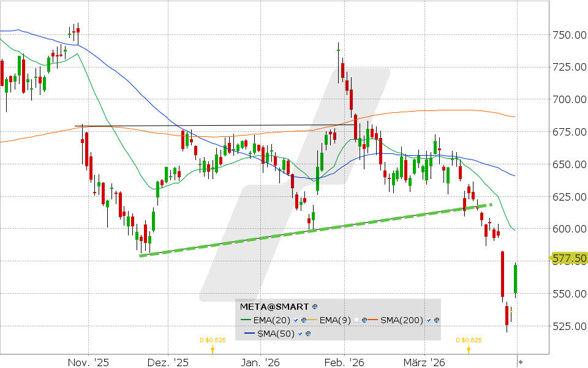Open the EMA(9) indicator settings gear
This screenshot has height=368, width=588.
[x=364, y=320]
